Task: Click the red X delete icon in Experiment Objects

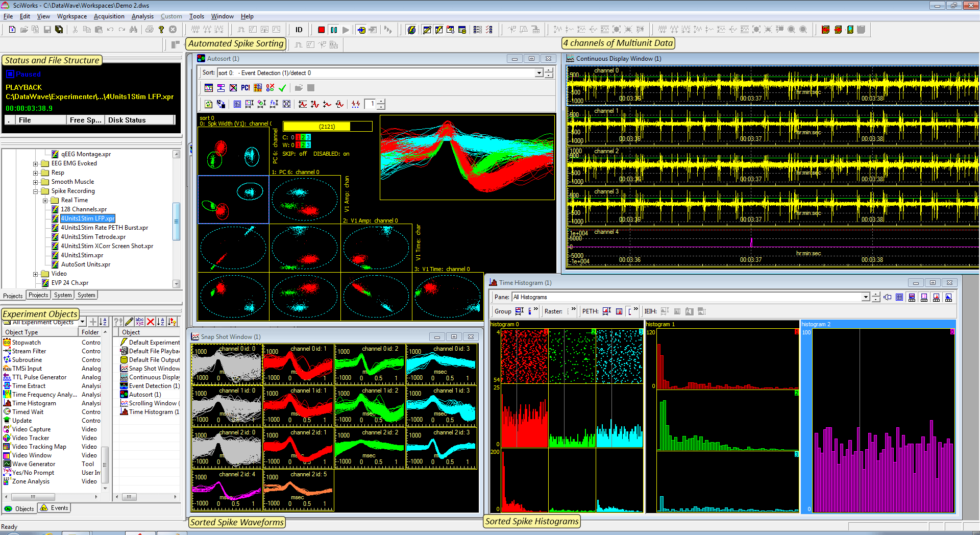Action: coord(151,322)
